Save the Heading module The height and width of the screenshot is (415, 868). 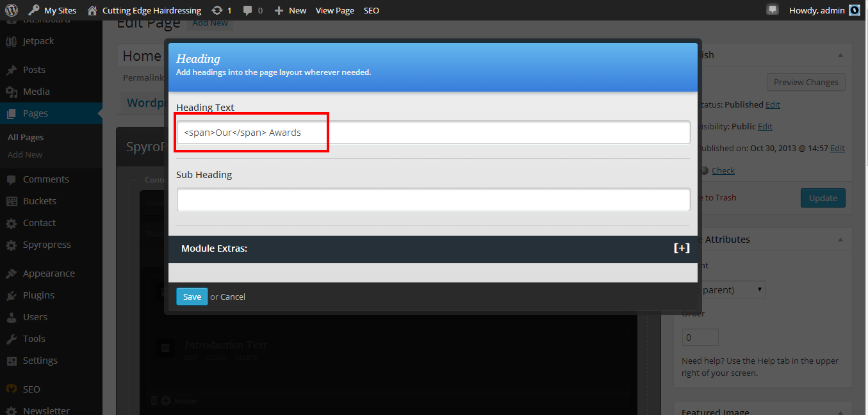tap(192, 297)
